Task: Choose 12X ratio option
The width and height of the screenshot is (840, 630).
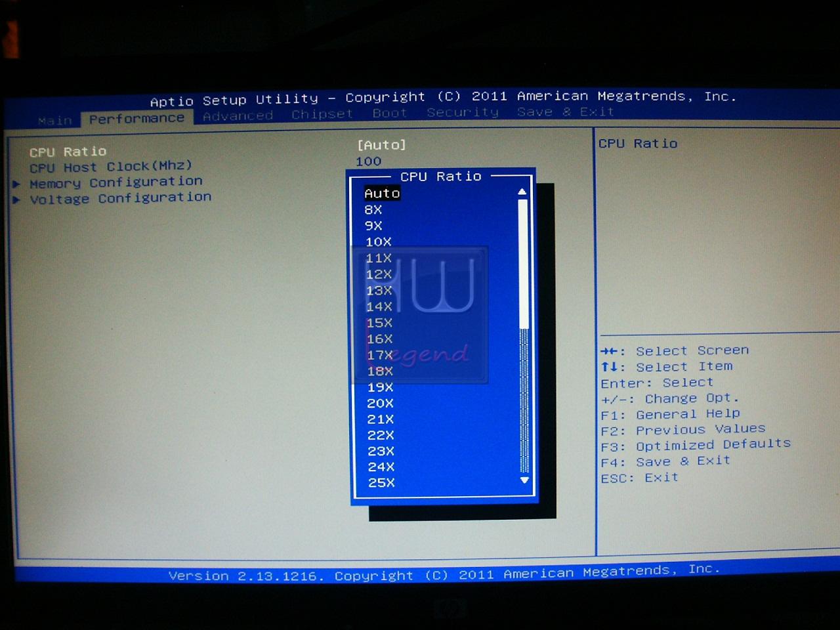Action: tap(379, 274)
